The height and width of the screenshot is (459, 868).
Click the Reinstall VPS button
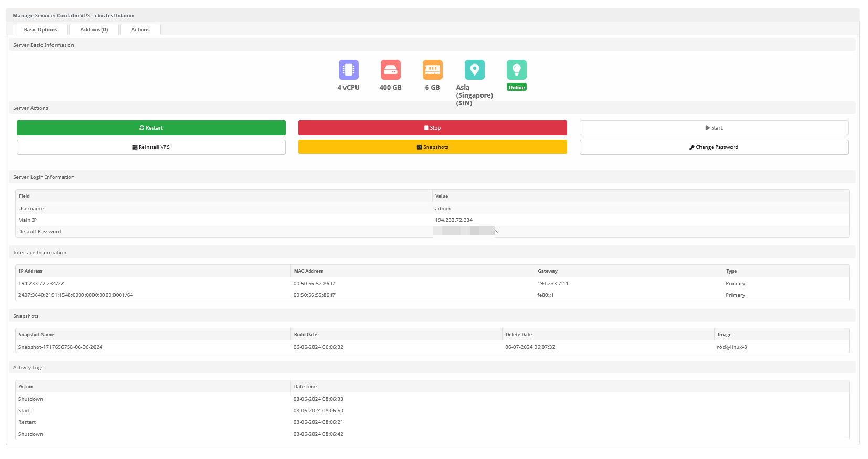[151, 147]
